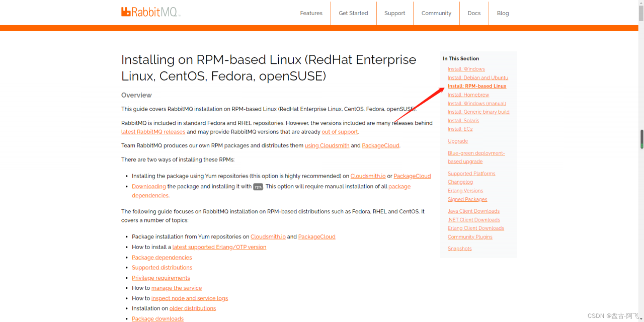Follow the out of support link
Viewport: 644px width, 322px height.
click(x=340, y=132)
